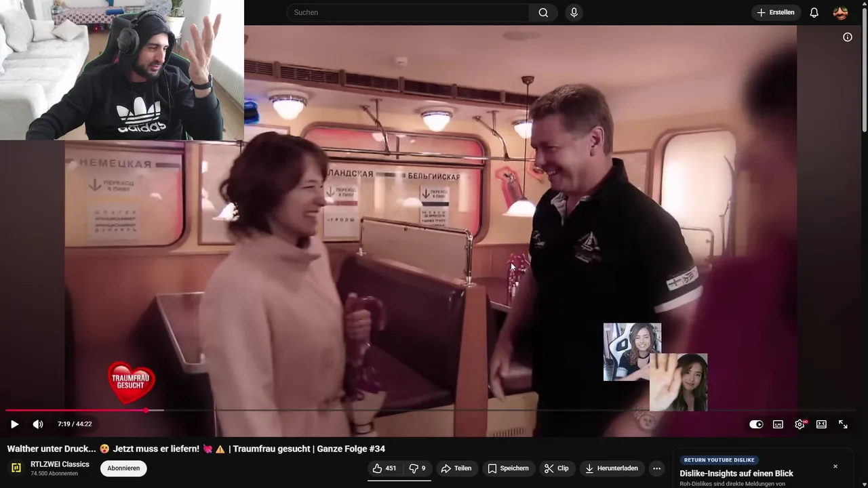Click the 7:19 / 44:22 time display
Screen dimensions: 868x488
point(75,424)
